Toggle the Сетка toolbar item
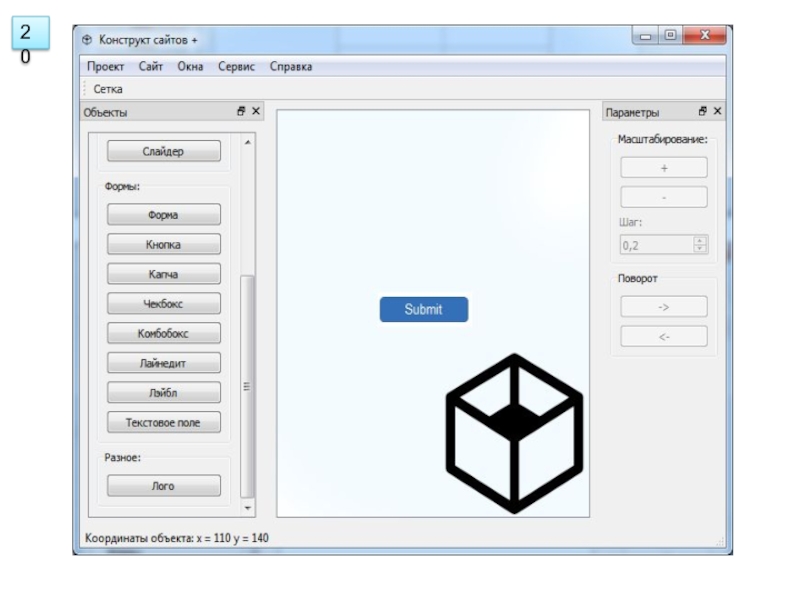Screen dimensions: 800x600 click(108, 89)
